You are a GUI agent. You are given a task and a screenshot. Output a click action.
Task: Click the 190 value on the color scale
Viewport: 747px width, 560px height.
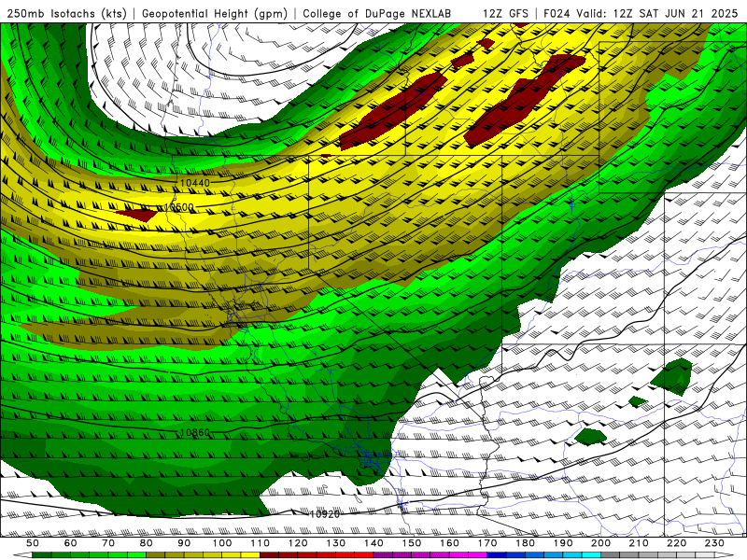[x=563, y=543]
